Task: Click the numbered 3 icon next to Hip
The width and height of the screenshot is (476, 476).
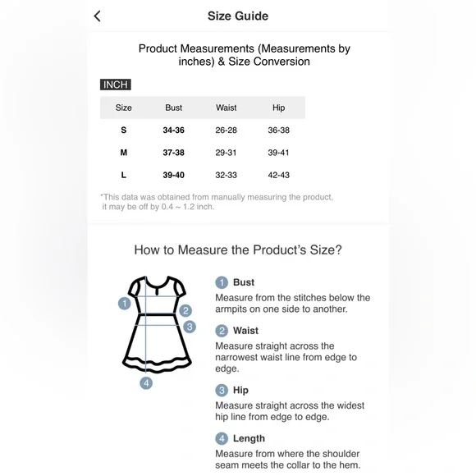Action: [x=222, y=390]
